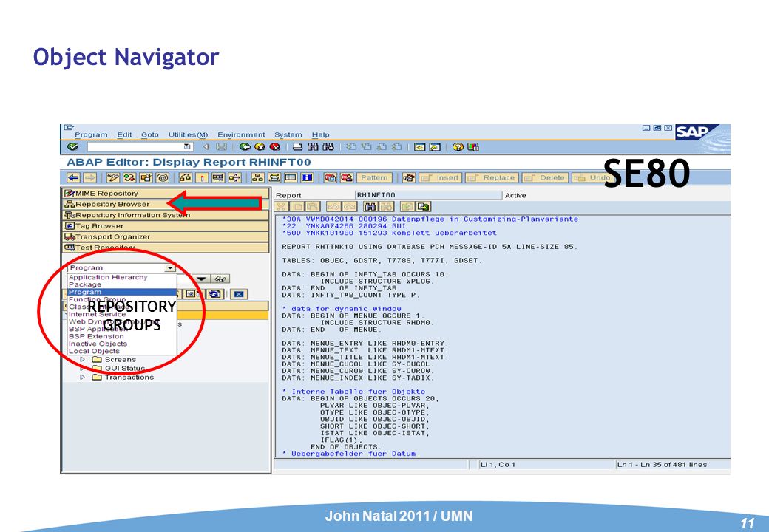Open the Environment menu

[241, 134]
